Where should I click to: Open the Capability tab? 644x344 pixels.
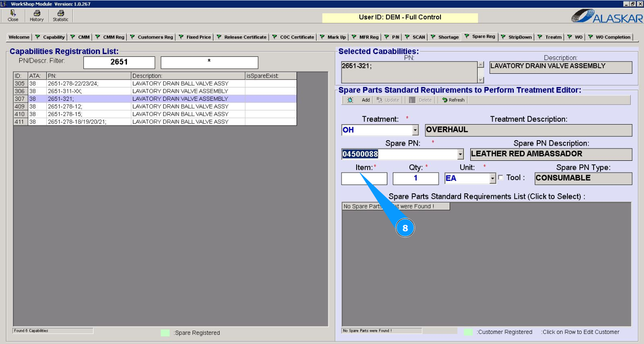(50, 37)
